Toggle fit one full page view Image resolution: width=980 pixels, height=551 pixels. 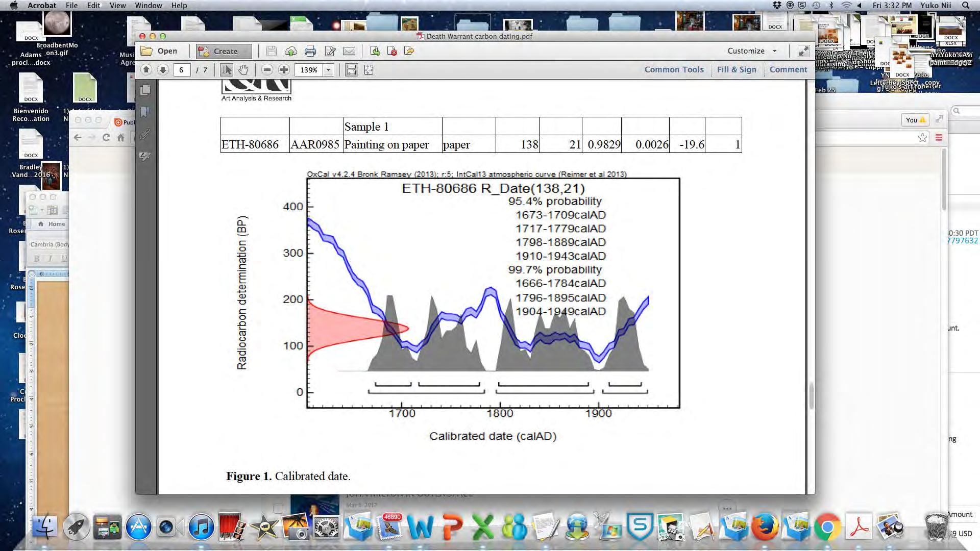pyautogui.click(x=369, y=70)
